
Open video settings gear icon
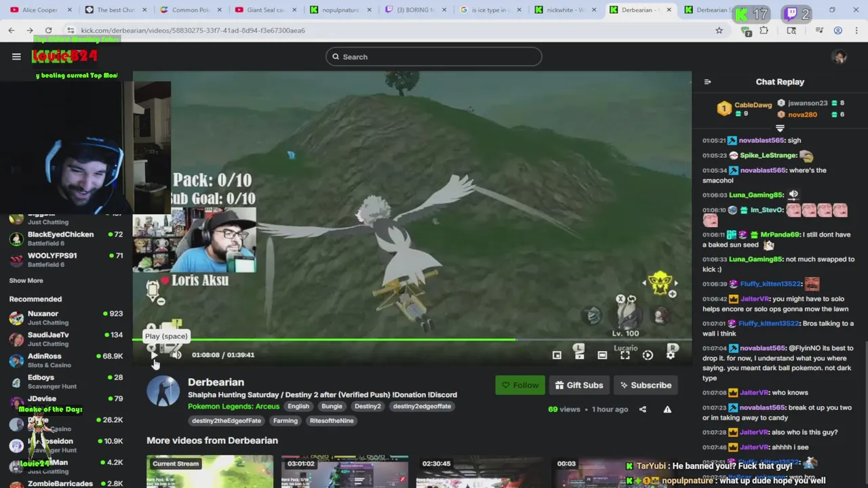point(671,354)
